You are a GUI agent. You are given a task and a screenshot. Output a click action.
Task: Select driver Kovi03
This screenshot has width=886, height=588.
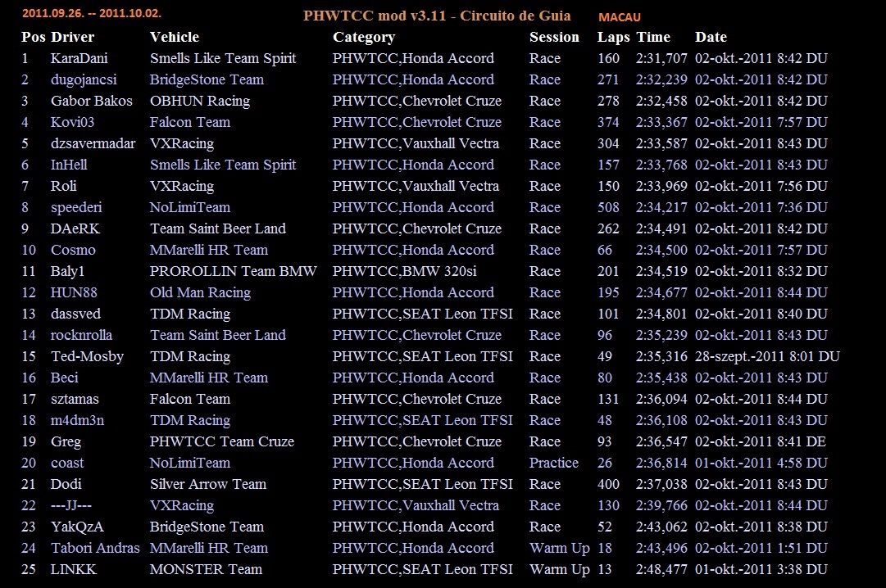pyautogui.click(x=72, y=123)
